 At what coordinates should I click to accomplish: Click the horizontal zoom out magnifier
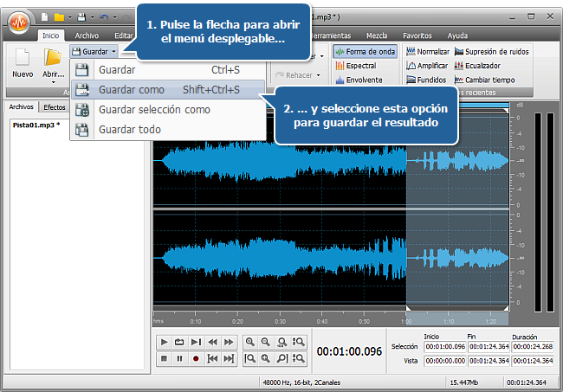[266, 342]
